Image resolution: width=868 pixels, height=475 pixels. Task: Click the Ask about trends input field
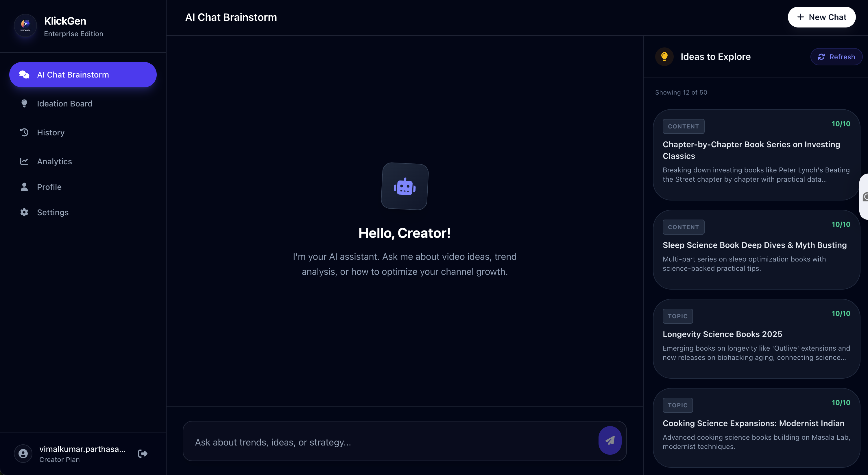371,442
